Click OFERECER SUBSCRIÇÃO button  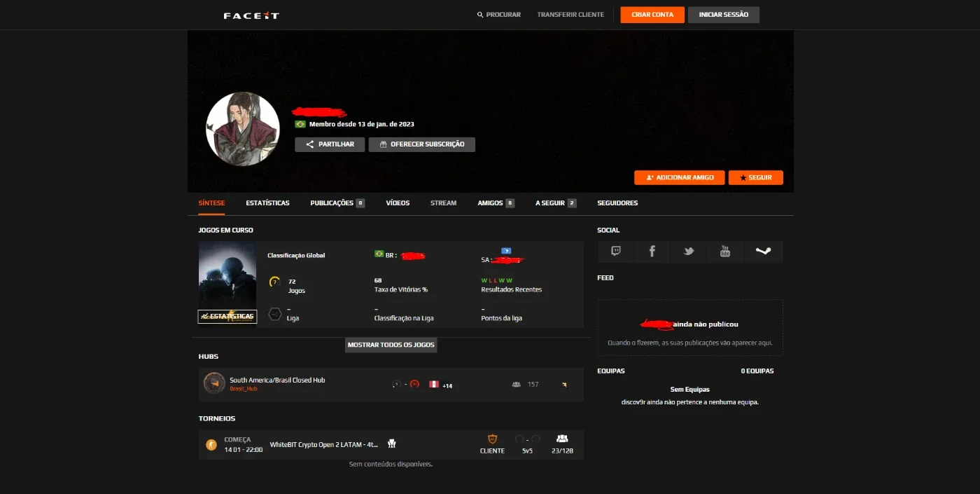pyautogui.click(x=422, y=144)
